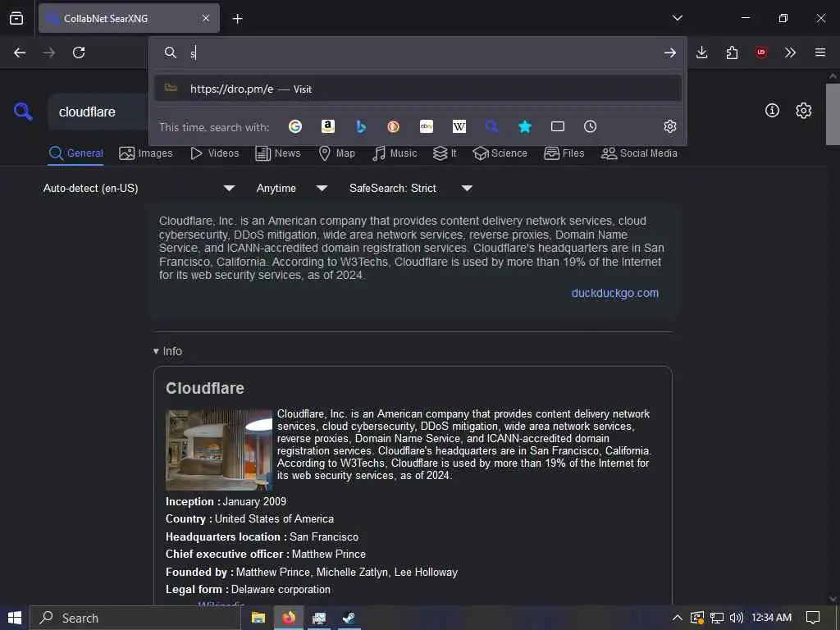The height and width of the screenshot is (630, 840).
Task: Open SearXNG preferences gear
Action: coord(804,111)
